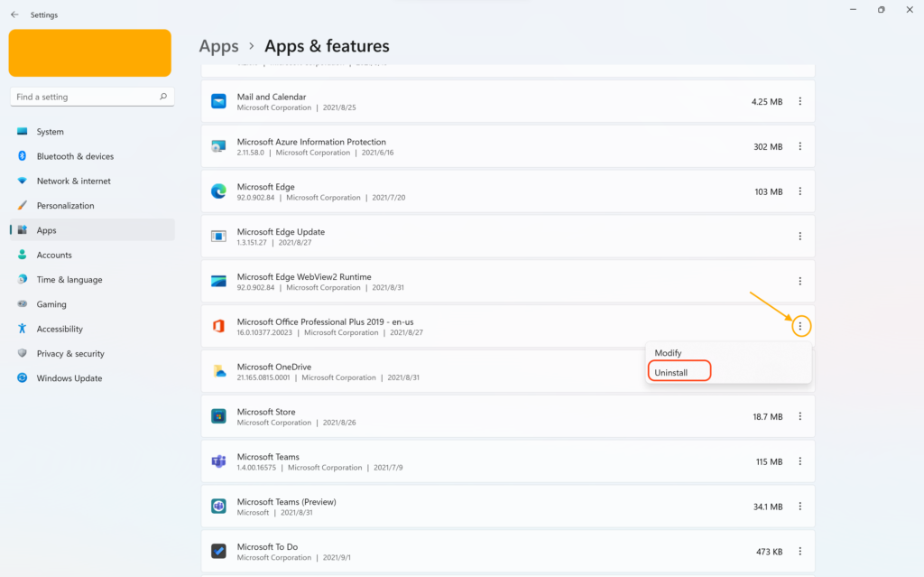This screenshot has width=924, height=577.
Task: Click the Mail and Calendar icon
Action: (218, 101)
